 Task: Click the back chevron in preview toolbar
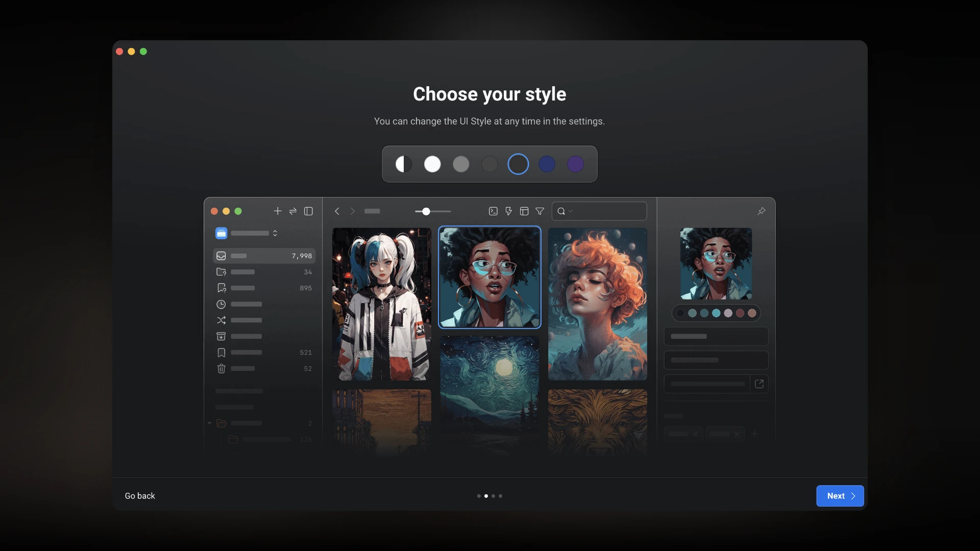coord(337,211)
